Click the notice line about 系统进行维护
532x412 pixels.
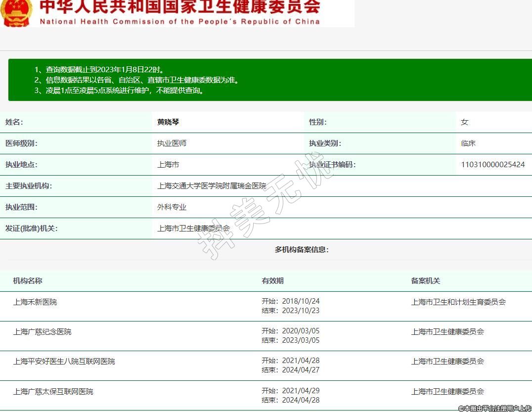pyautogui.click(x=119, y=91)
